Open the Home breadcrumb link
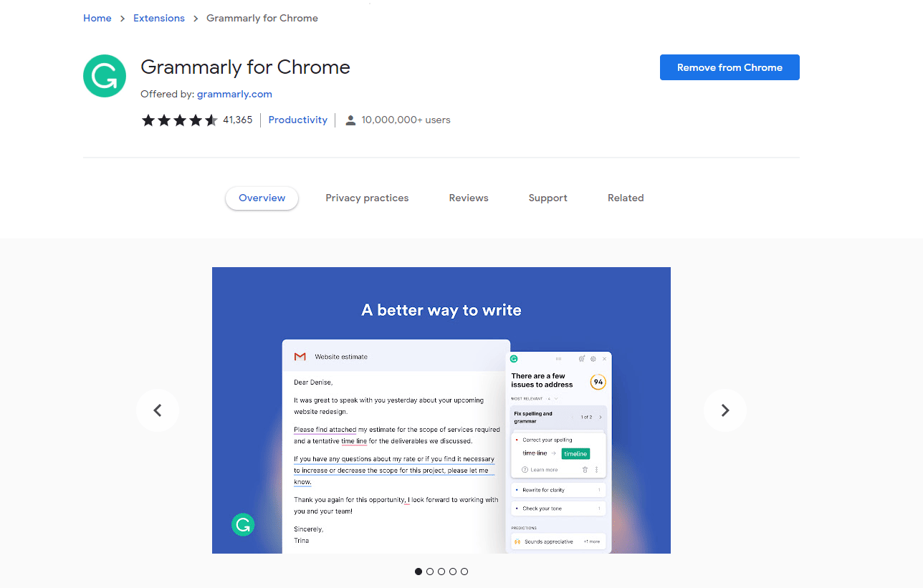This screenshot has width=923, height=588. click(x=97, y=19)
